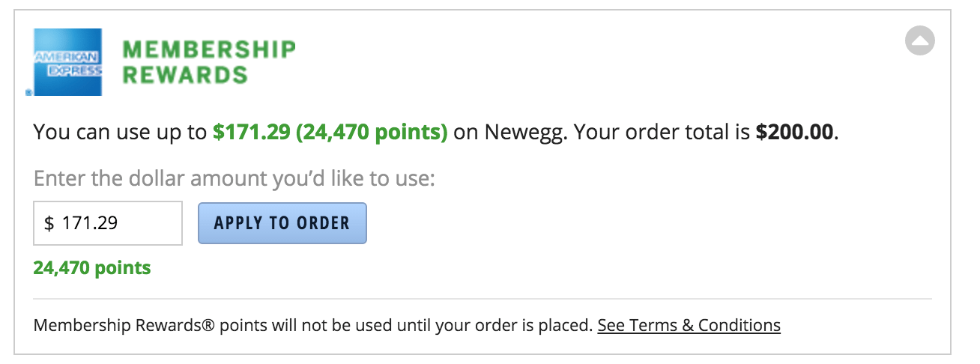Click the 'Membership Rewards® points' notice text
This screenshot has height=364, width=980.
[135, 326]
